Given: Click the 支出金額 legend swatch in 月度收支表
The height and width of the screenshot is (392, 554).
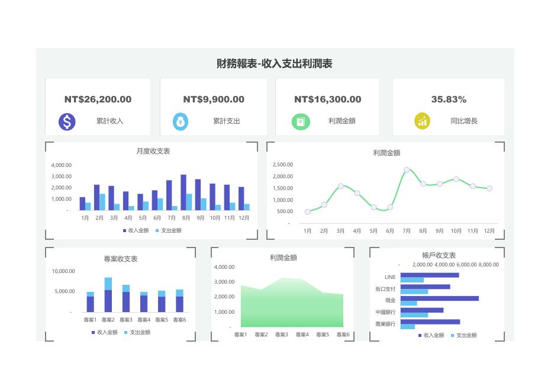Looking at the screenshot, I should coord(157,230).
